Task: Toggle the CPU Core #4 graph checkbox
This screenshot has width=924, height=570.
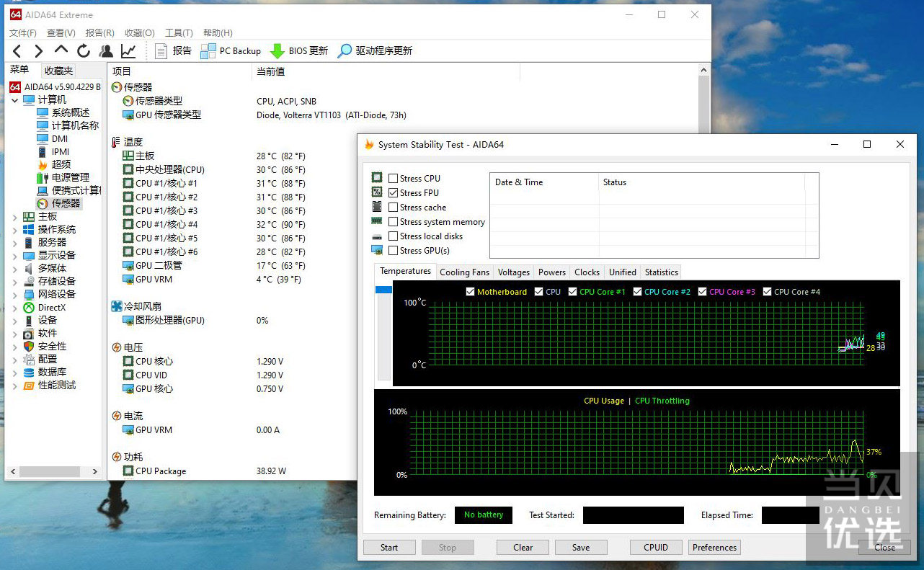Action: 768,292
